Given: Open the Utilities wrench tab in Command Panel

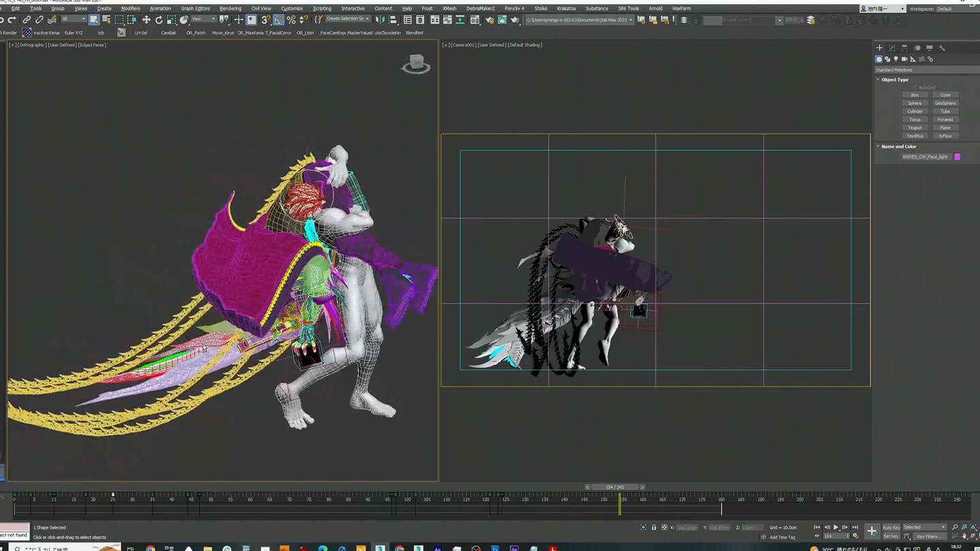Looking at the screenshot, I should [x=942, y=48].
